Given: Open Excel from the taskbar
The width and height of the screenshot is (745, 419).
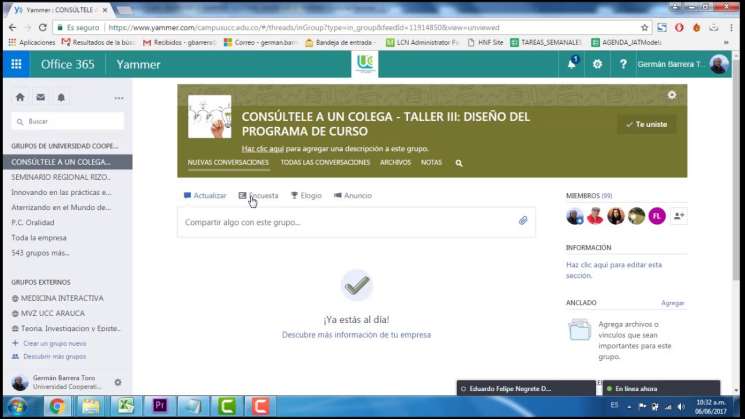Looking at the screenshot, I should pyautogui.click(x=125, y=406).
